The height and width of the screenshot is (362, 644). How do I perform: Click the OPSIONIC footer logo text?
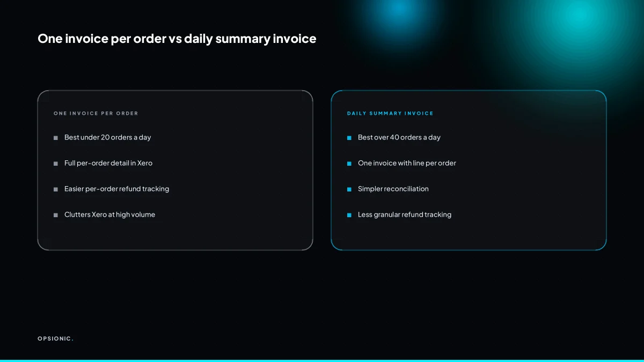[55, 338]
